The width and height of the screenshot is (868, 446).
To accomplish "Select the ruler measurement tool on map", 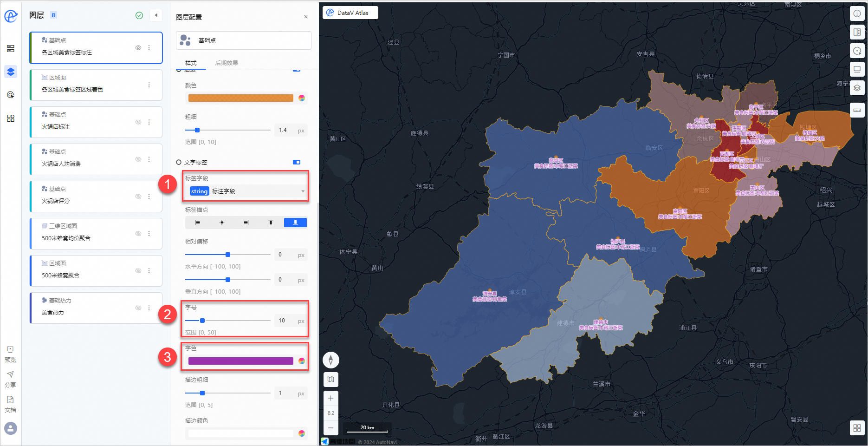I will 857,110.
